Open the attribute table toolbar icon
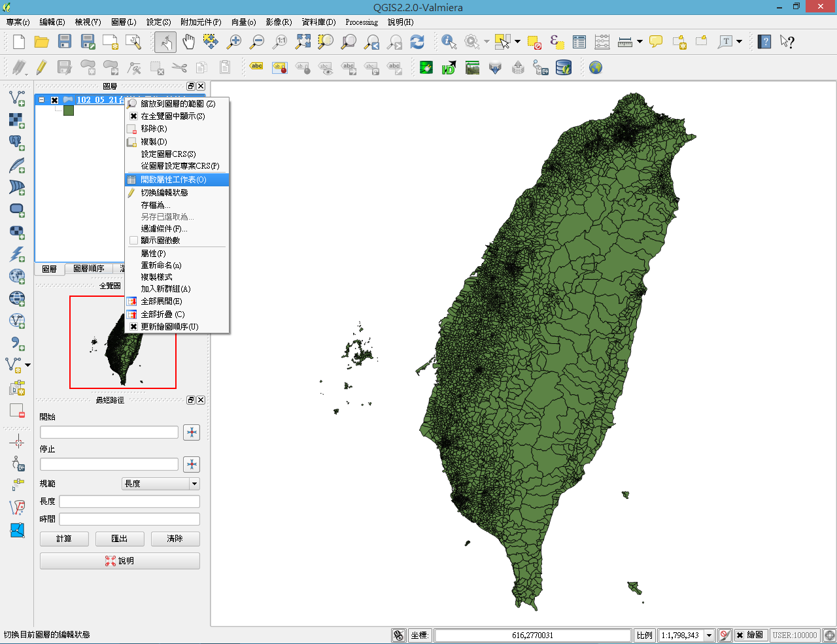Screen dimensions: 837x644 point(579,42)
